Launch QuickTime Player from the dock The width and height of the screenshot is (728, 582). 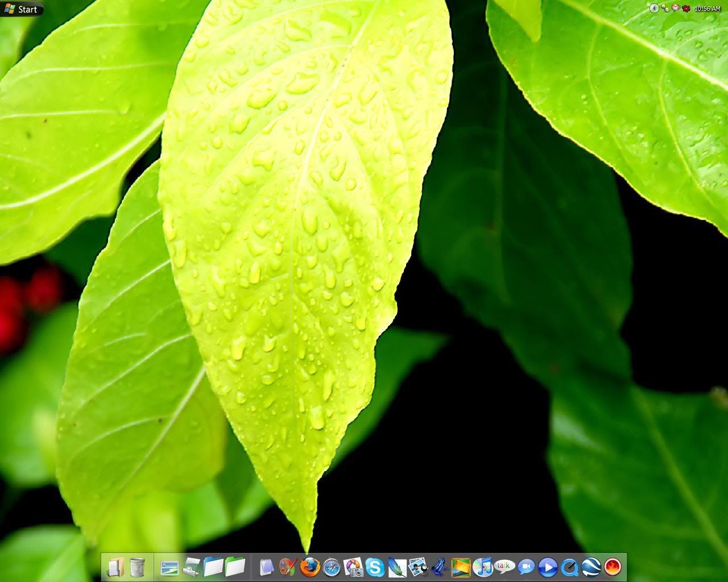tap(569, 567)
